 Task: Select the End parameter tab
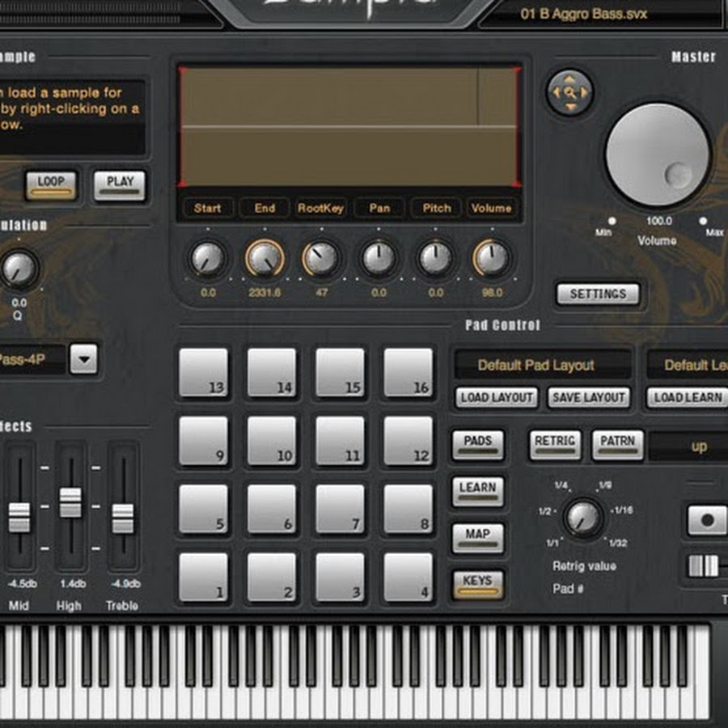point(265,208)
